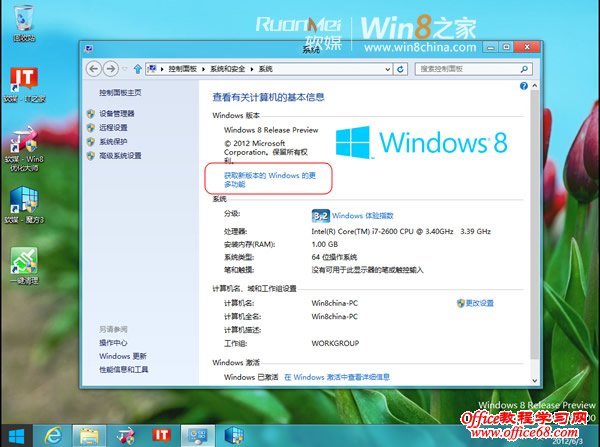Launch the Win8 optimizer desktop shortcut
The height and width of the screenshot is (447, 600).
(24, 148)
